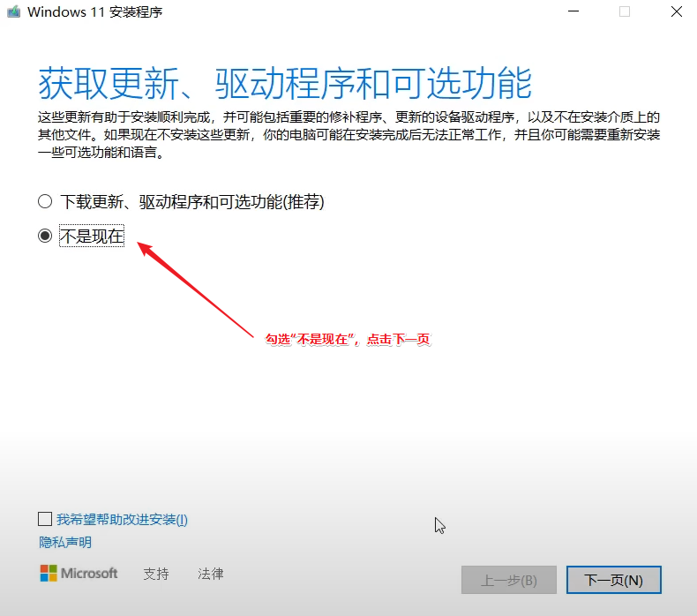Click the greyed-out "上一步(B)" button
The height and width of the screenshot is (616, 697).
[x=509, y=580]
